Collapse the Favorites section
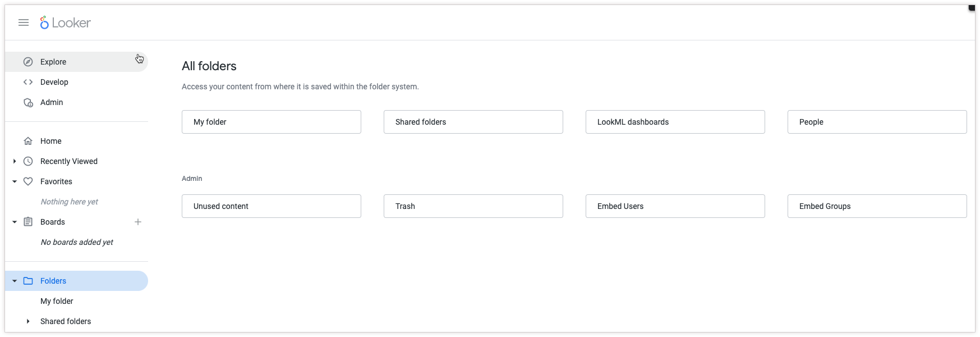Image resolution: width=980 pixels, height=337 pixels. pos(15,181)
